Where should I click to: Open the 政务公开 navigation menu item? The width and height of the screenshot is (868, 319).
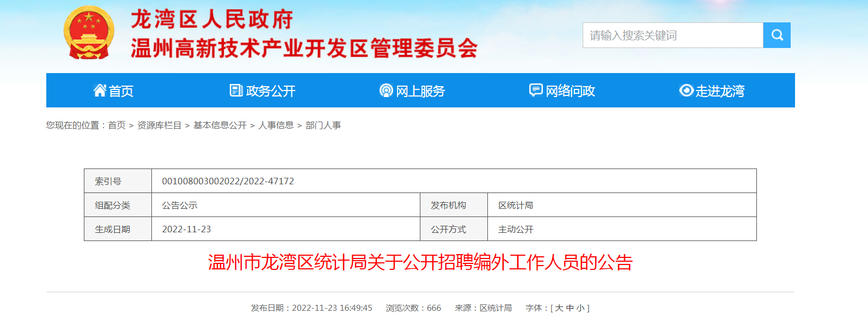[x=263, y=91]
